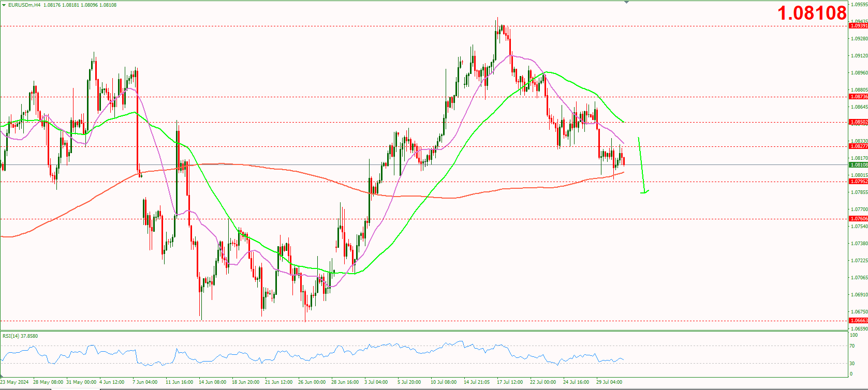The image size is (868, 390).
Task: Click the RSI 30 level scale value
Action: tap(852, 364)
